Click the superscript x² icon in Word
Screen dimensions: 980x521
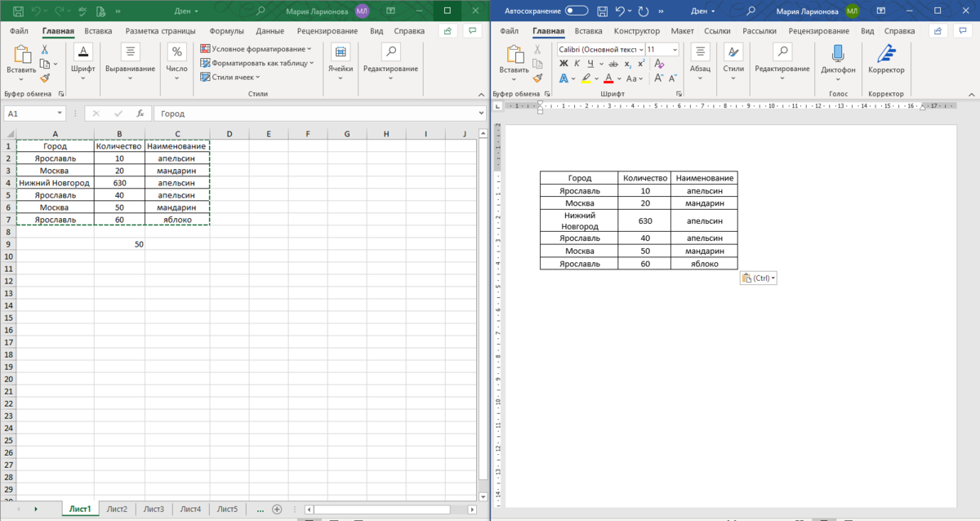click(x=641, y=64)
